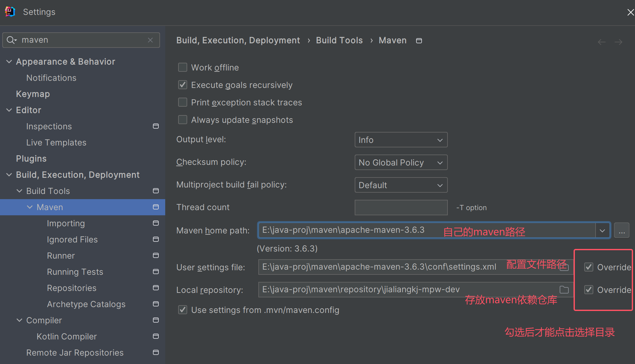This screenshot has height=364, width=635.
Task: Open Multiproject build fail policy dropdown
Action: (x=401, y=185)
